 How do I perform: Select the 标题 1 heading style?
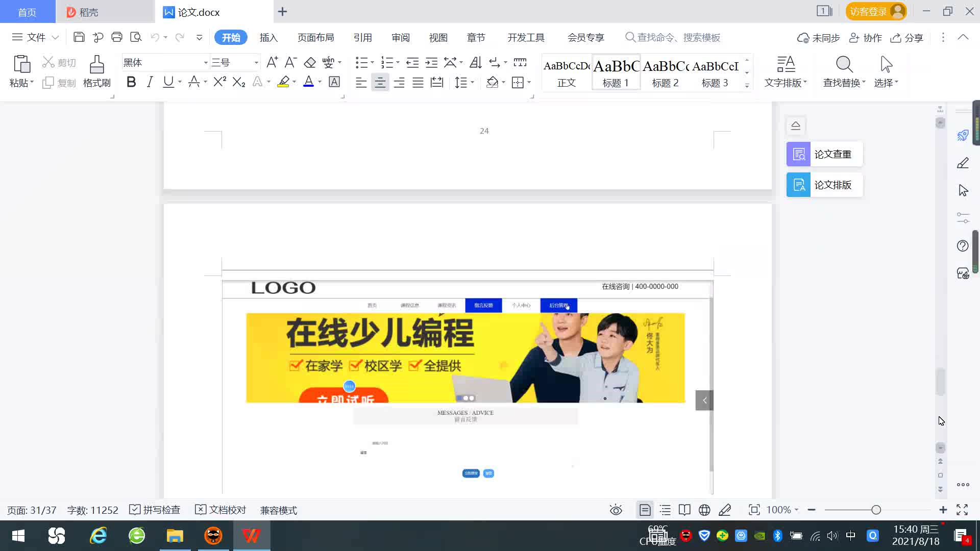pos(616,73)
